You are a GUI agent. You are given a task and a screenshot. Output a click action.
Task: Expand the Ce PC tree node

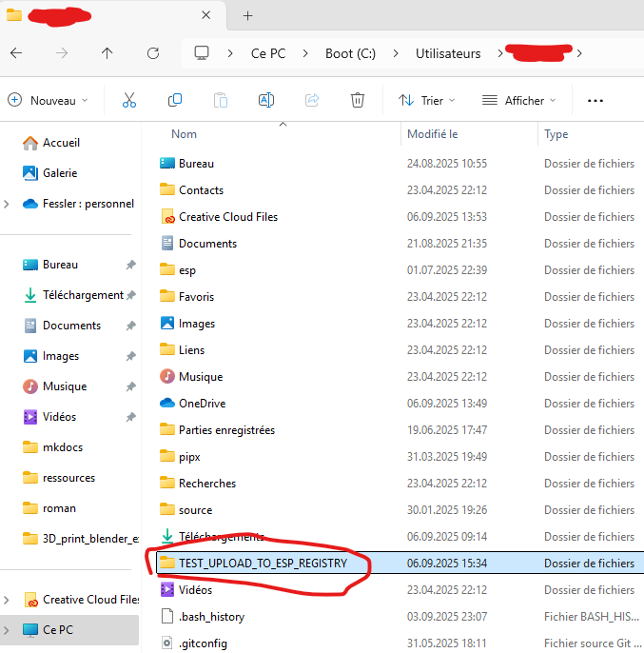8,630
